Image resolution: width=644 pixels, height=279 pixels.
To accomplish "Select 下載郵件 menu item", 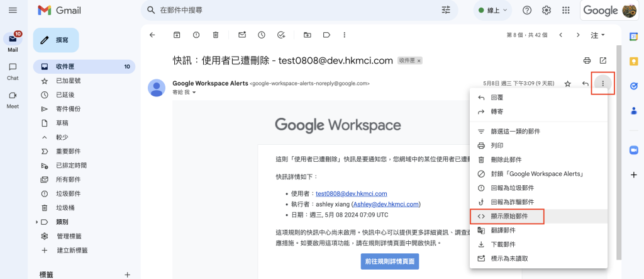I will coord(538,244).
